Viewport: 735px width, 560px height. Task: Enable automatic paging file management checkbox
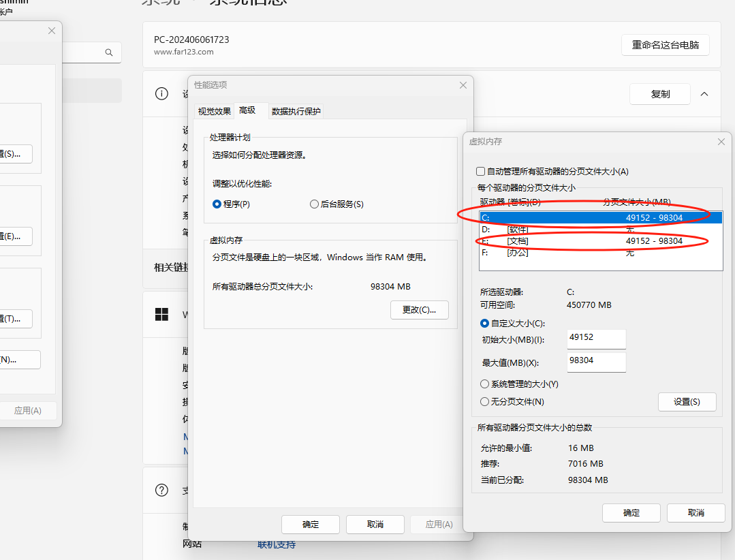[480, 172]
